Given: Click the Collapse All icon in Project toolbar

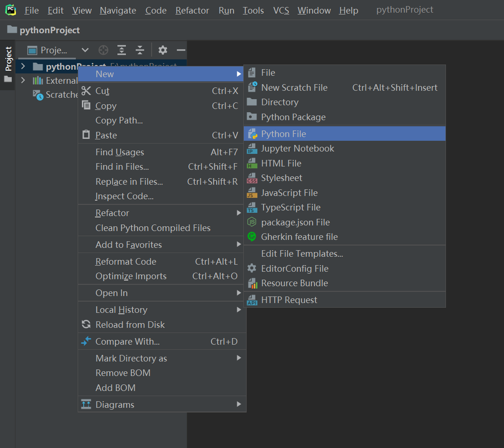Looking at the screenshot, I should click(140, 50).
